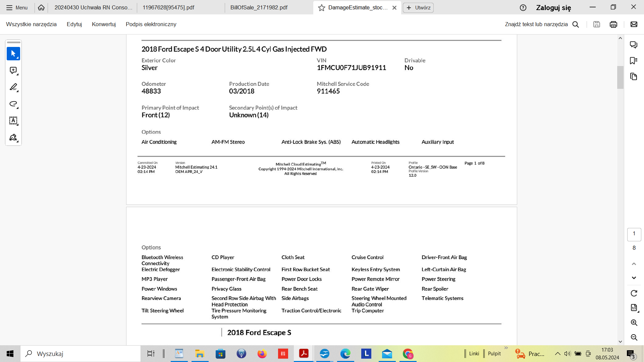Share document by email icon
This screenshot has width=644, height=362.
(x=634, y=24)
